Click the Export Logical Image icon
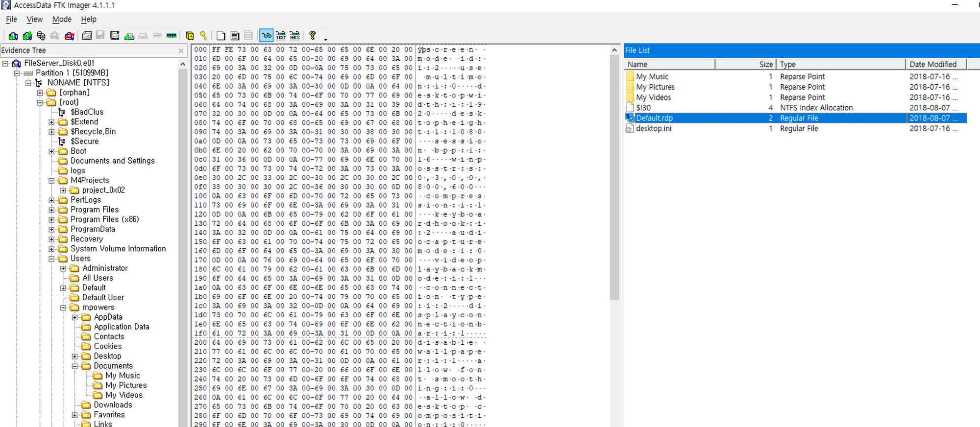Image resolution: width=980 pixels, height=427 pixels. click(115, 36)
